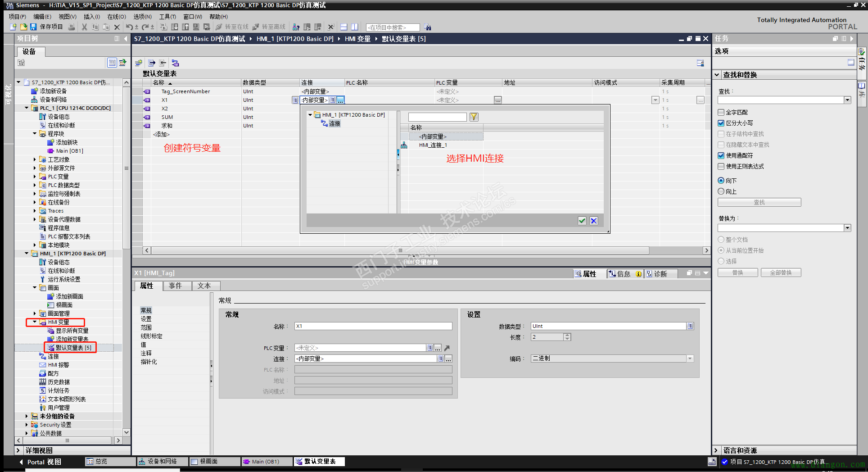Click the go-to PLC tag arrow icon

point(447,348)
